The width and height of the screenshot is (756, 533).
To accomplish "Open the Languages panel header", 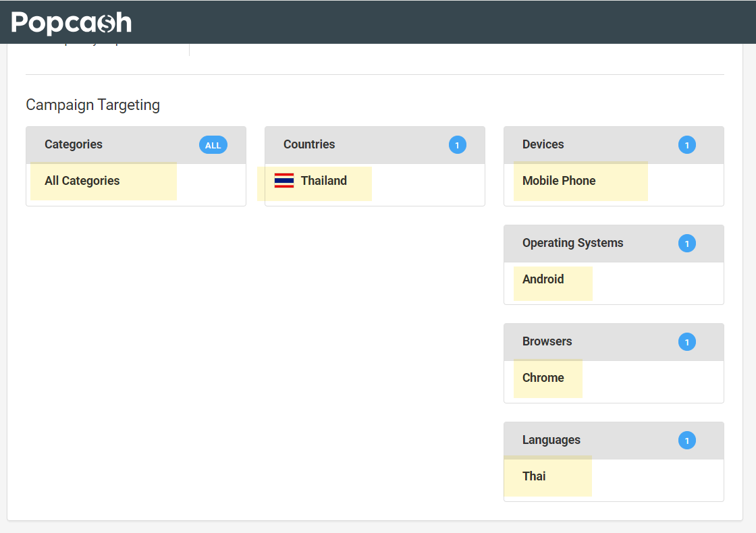I will 551,440.
